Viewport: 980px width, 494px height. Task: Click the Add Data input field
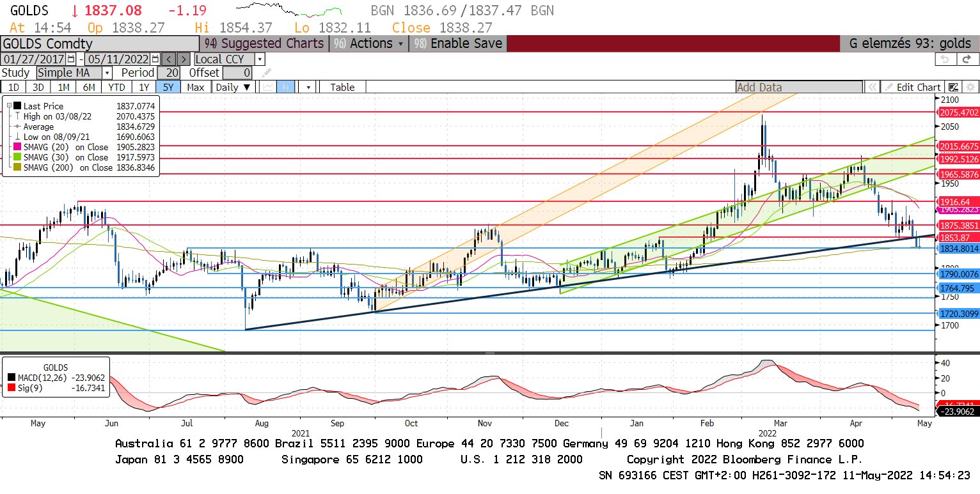[799, 87]
